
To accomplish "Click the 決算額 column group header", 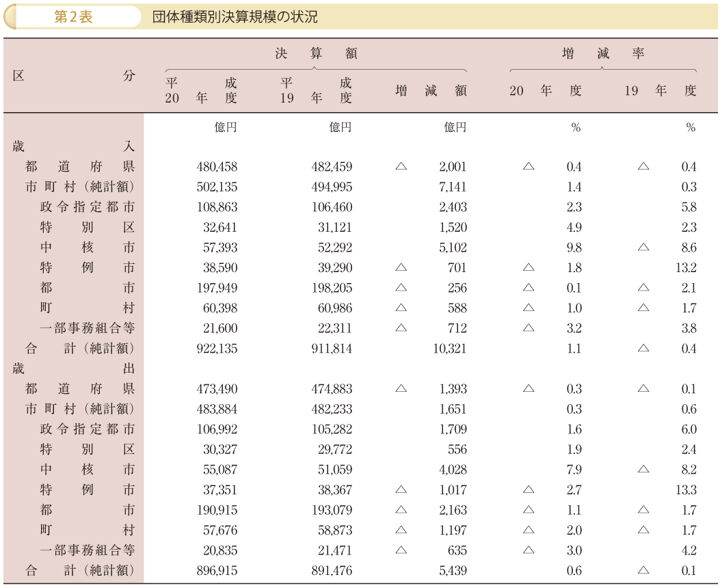I will point(317,53).
